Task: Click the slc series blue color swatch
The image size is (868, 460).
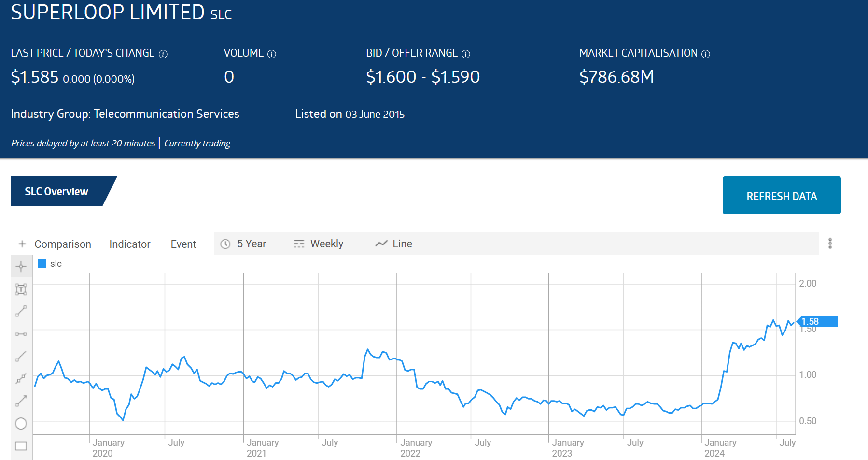Action: tap(42, 263)
